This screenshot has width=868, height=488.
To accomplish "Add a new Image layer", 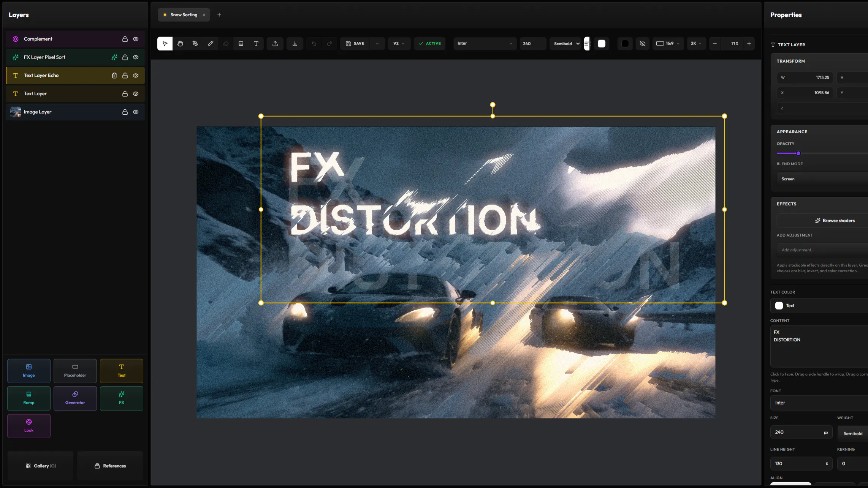I will pyautogui.click(x=29, y=371).
